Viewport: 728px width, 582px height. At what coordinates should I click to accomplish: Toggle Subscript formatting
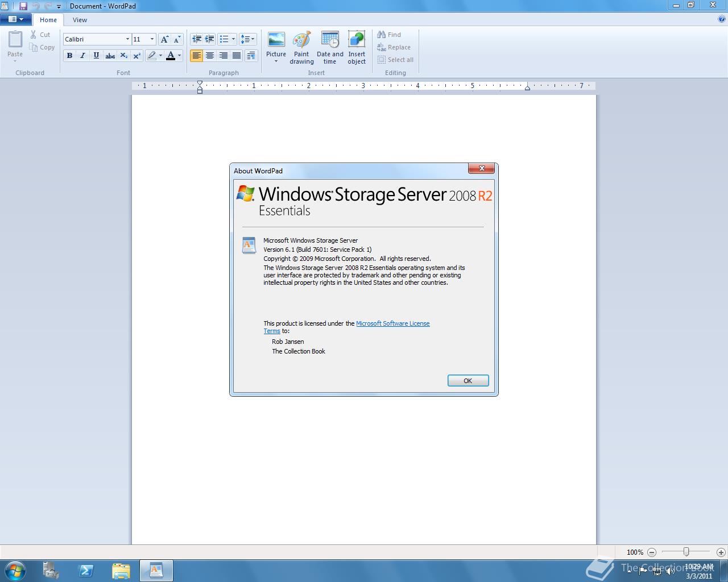(x=123, y=56)
